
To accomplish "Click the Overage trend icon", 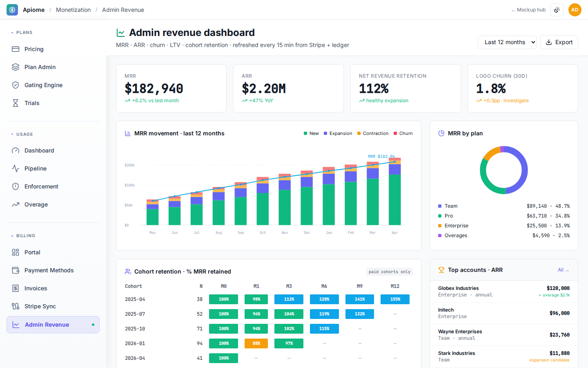I will [16, 204].
